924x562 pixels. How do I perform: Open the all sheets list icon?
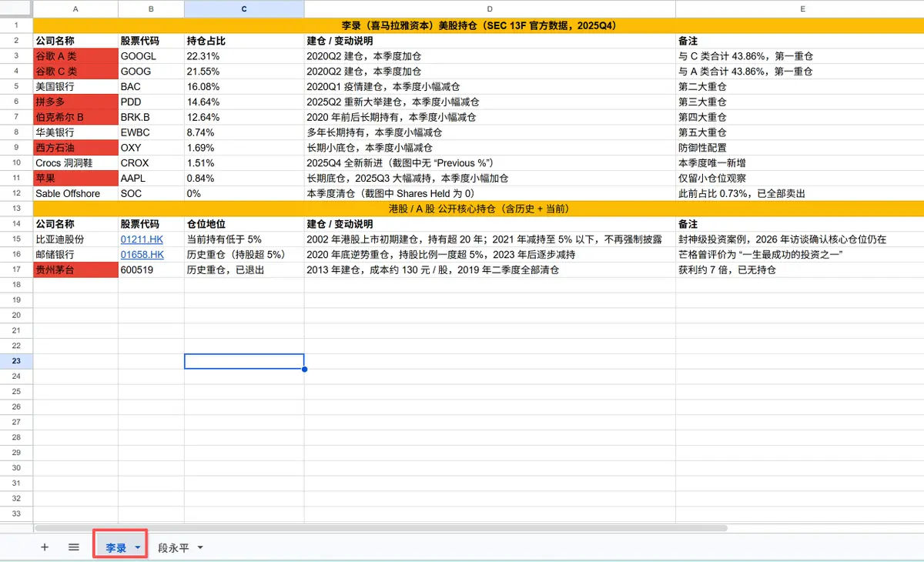(74, 547)
